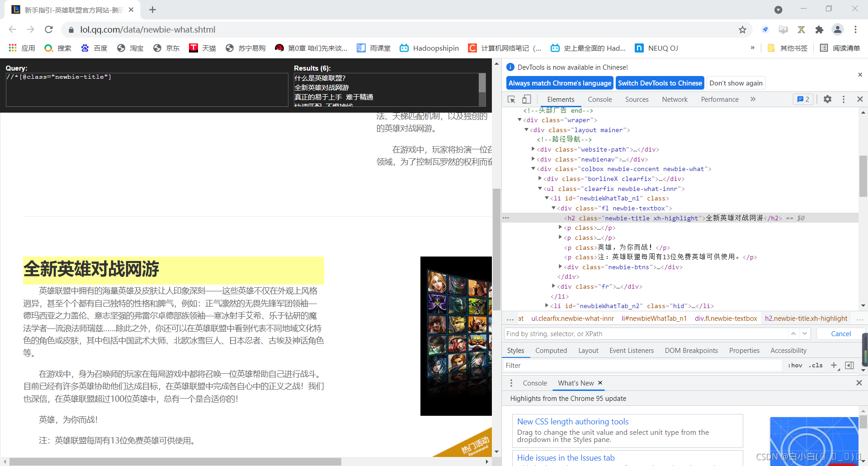This screenshot has height=466, width=868.
Task: Toggle the .cls class editor
Action: tap(816, 365)
